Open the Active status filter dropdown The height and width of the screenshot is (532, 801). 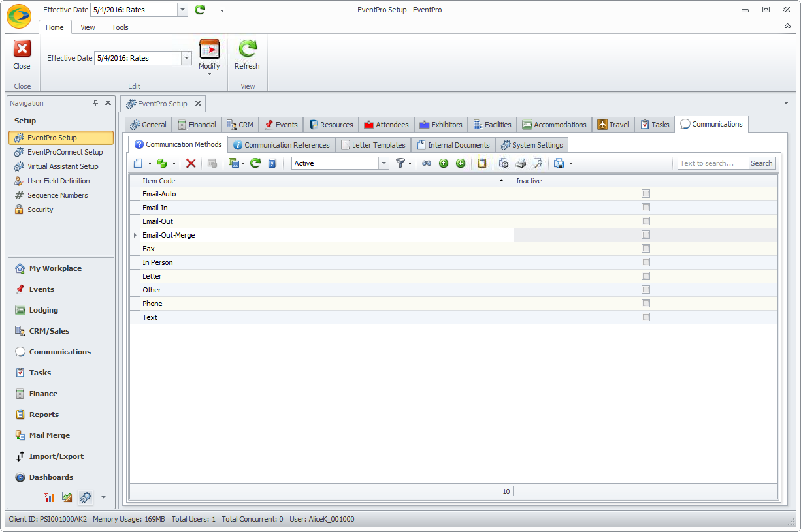click(x=384, y=163)
